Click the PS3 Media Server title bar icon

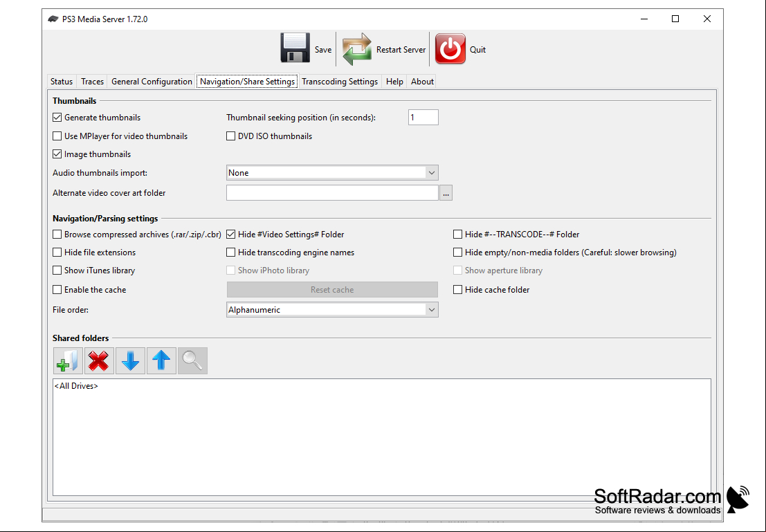click(x=53, y=19)
